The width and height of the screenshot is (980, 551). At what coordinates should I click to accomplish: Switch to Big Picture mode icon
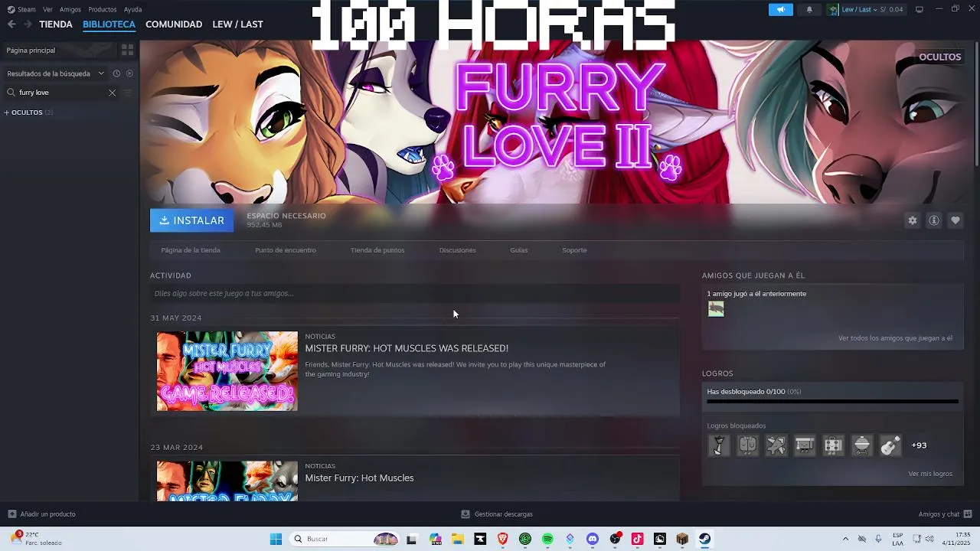pos(920,9)
